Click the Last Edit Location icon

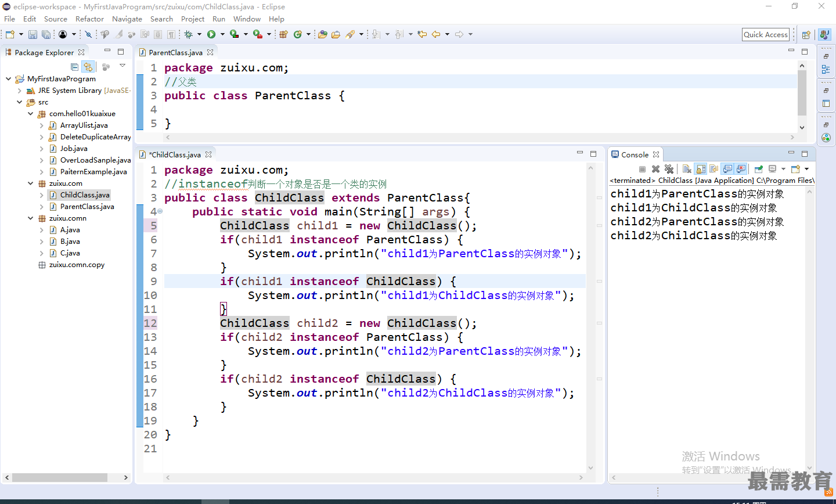point(422,34)
